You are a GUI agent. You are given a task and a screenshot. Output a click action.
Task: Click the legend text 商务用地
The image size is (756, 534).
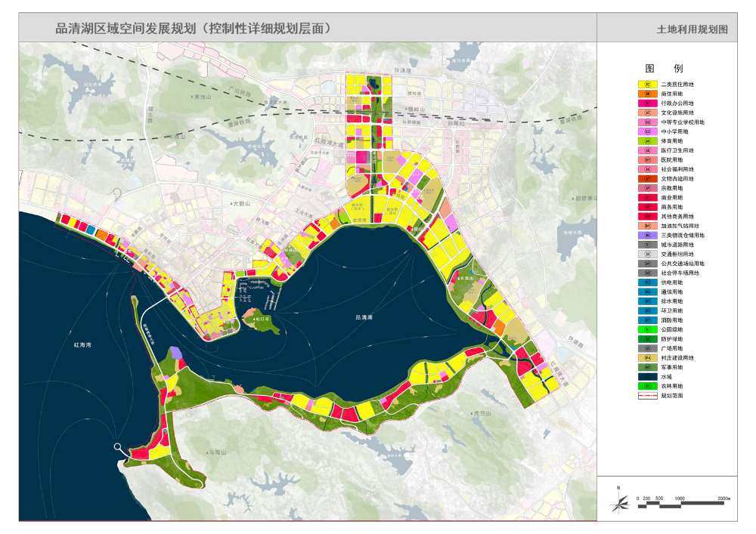(672, 207)
